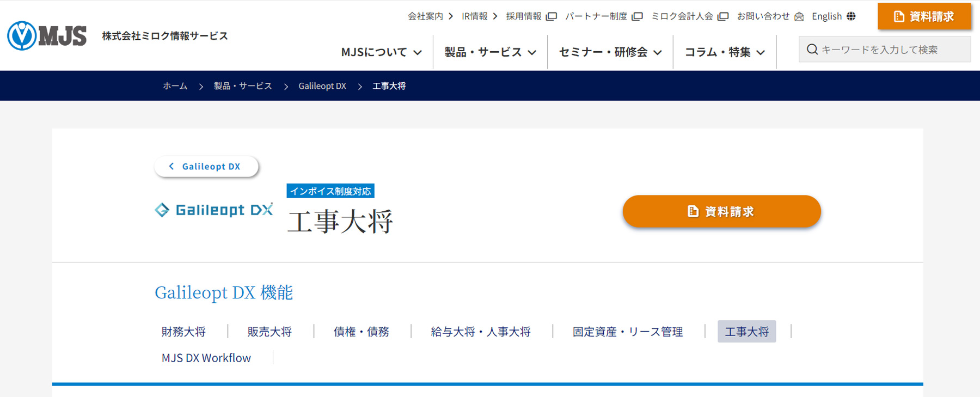Open the 会社案内 link

point(425,16)
